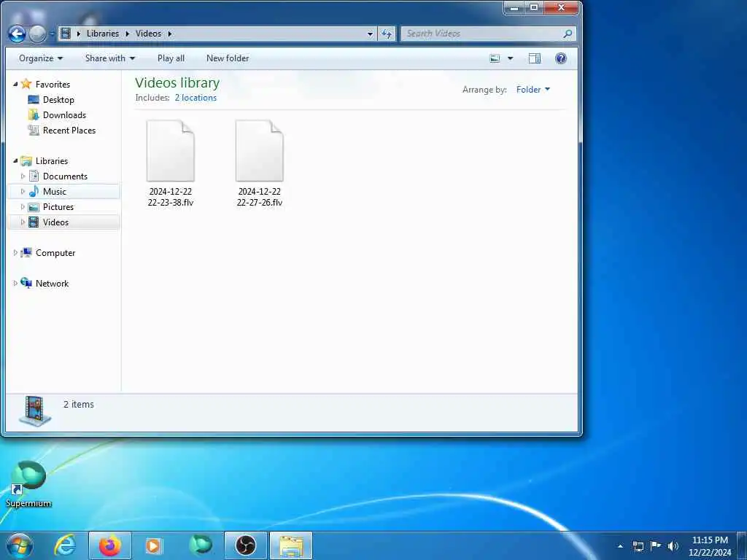The height and width of the screenshot is (560, 747).
Task: Open address bar history dropdown
Action: coord(370,34)
